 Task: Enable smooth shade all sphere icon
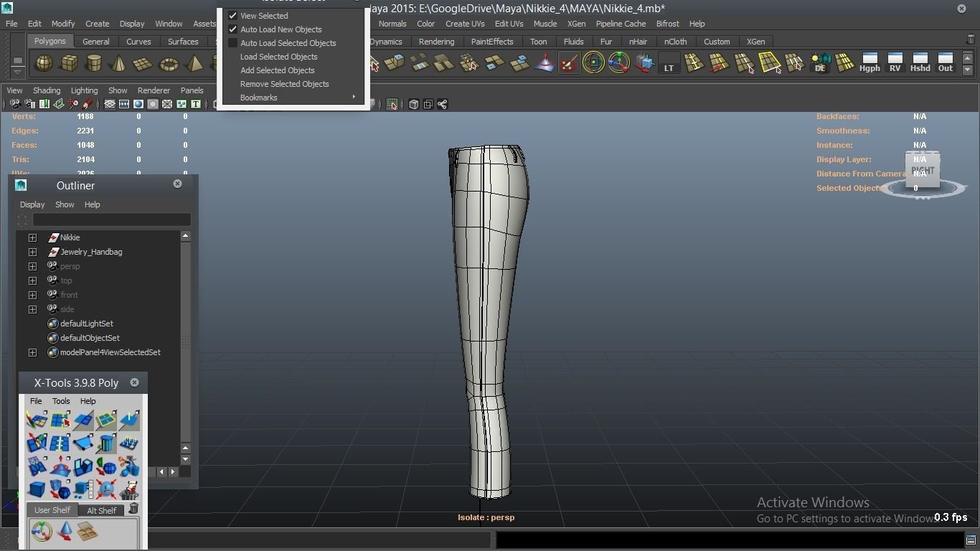tap(138, 104)
